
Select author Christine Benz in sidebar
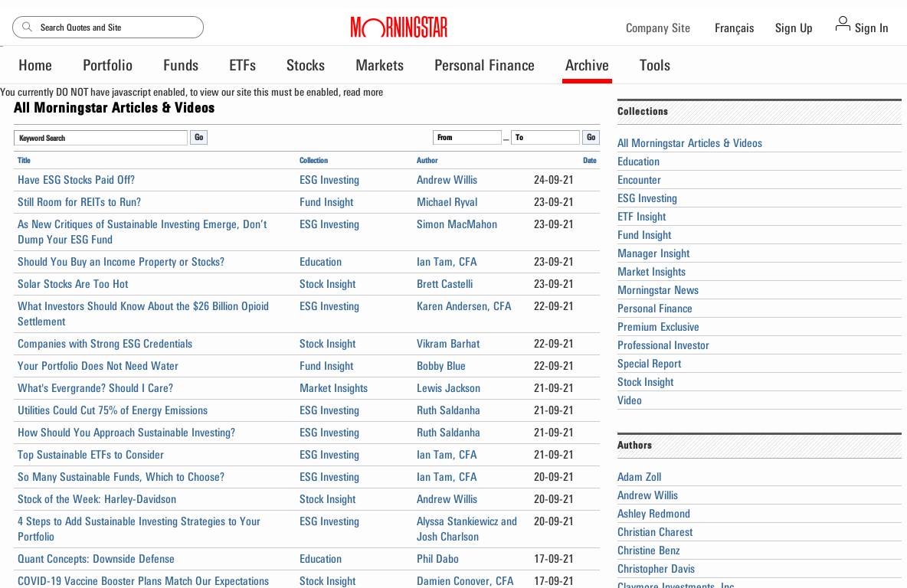(648, 550)
